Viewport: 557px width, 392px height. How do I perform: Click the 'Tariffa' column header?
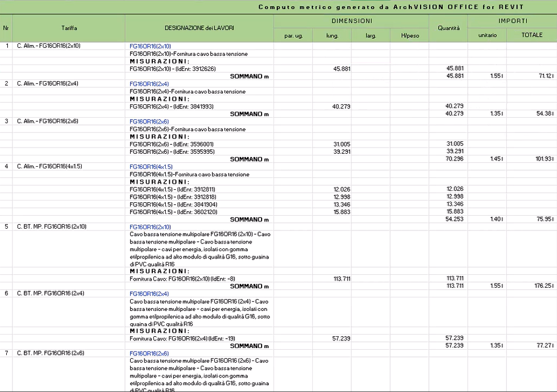coord(69,28)
